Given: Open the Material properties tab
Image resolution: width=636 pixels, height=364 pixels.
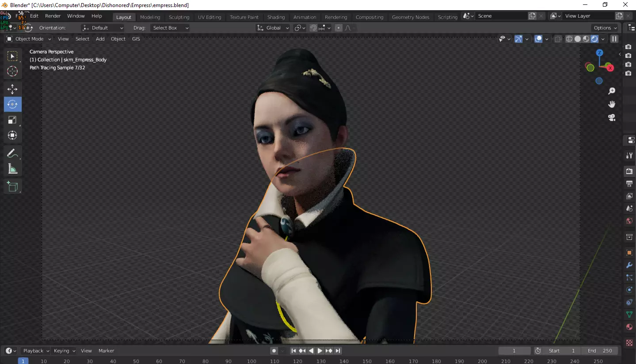Looking at the screenshot, I should click(x=629, y=327).
